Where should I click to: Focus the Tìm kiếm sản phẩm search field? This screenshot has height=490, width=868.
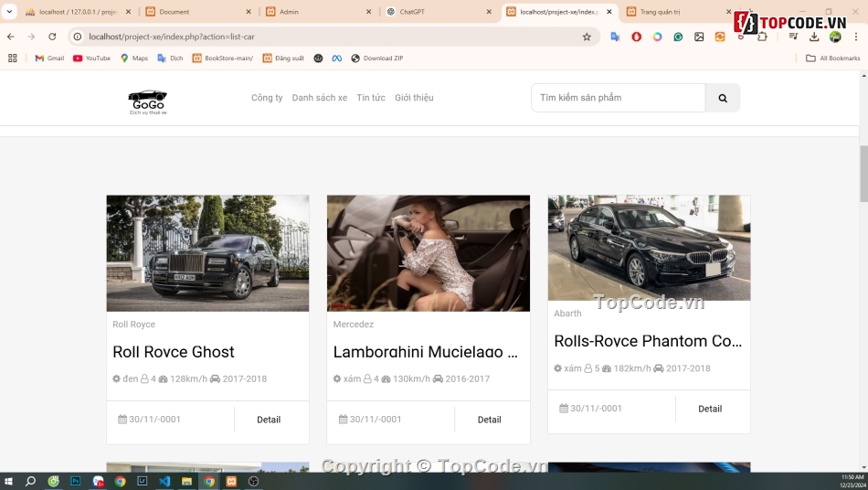pyautogui.click(x=619, y=98)
